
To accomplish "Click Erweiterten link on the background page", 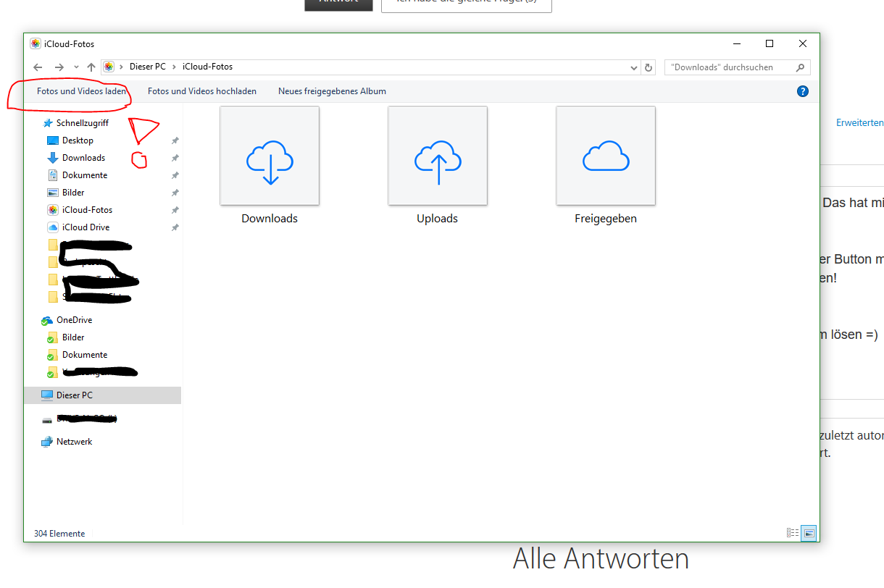I will (860, 123).
